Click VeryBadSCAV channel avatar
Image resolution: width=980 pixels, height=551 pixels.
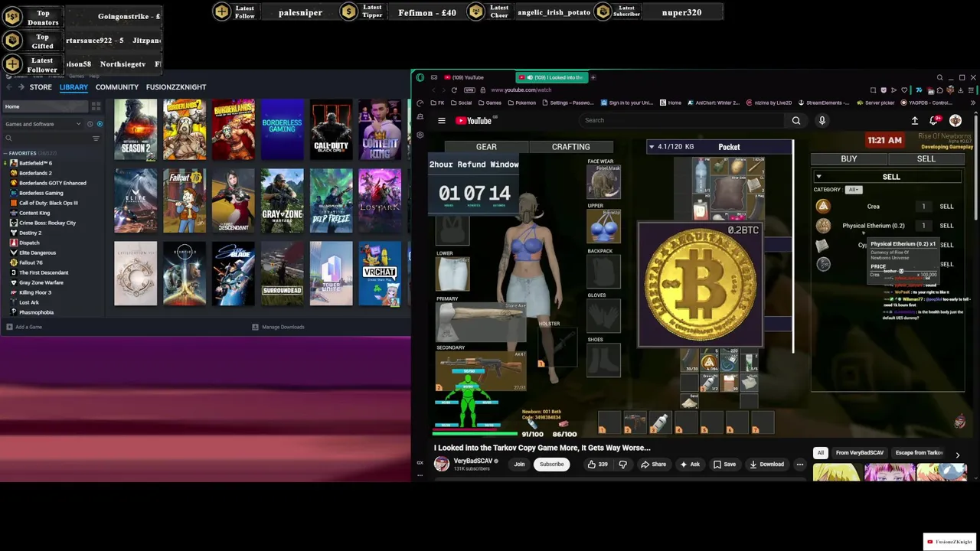tap(442, 464)
